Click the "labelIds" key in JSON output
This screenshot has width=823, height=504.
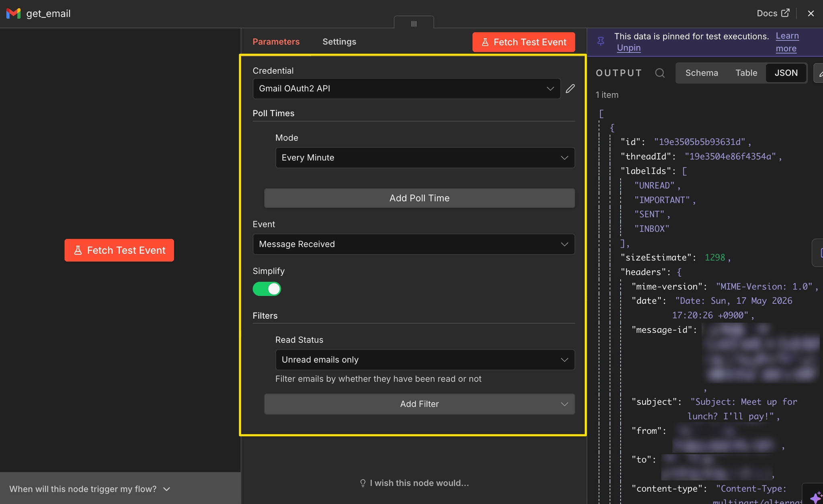pyautogui.click(x=646, y=171)
